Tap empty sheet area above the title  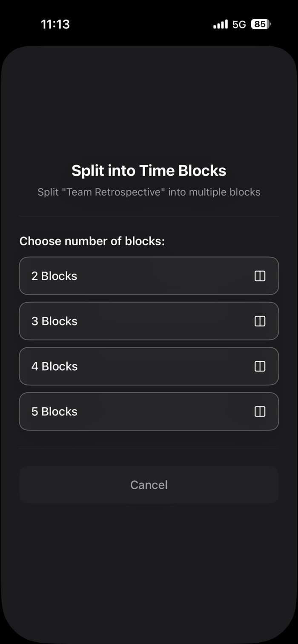149,106
